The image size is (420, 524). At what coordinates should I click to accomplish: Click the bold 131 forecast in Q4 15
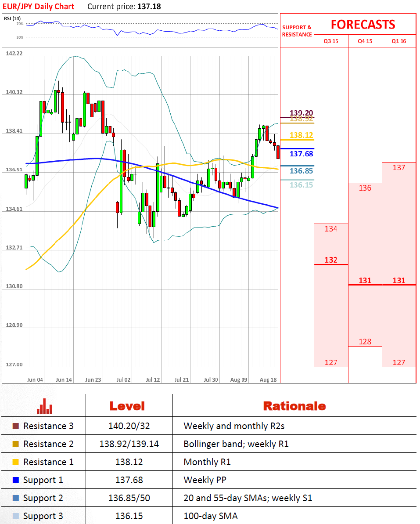(x=365, y=280)
